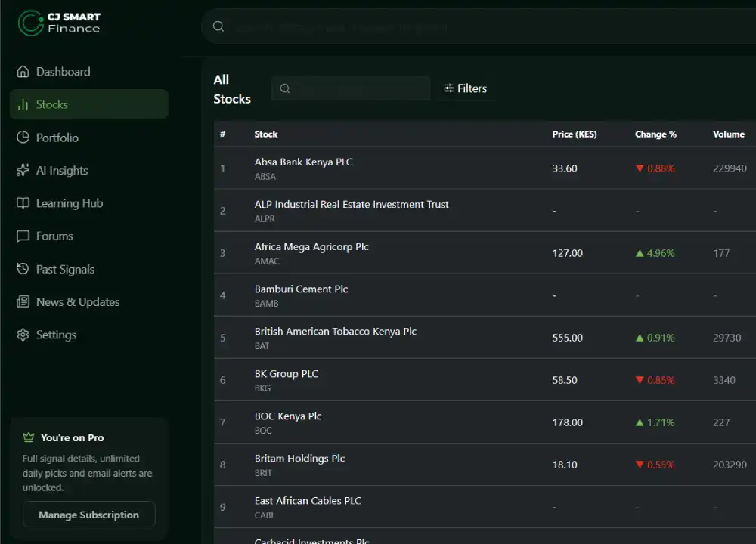The width and height of the screenshot is (756, 544).
Task: Click the red down arrow in ABSA row
Action: pos(640,168)
